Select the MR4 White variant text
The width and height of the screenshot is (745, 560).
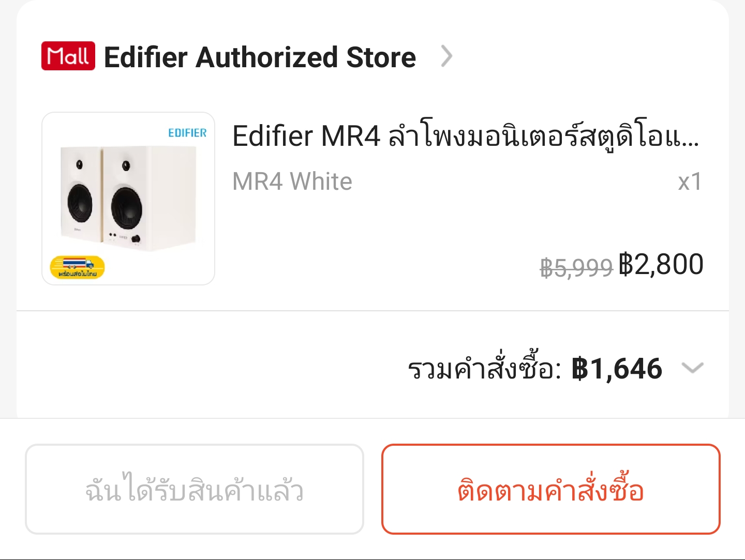(292, 181)
